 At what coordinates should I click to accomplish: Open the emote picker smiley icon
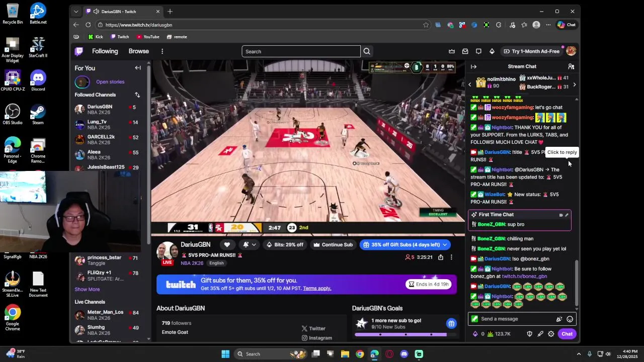[x=570, y=319]
